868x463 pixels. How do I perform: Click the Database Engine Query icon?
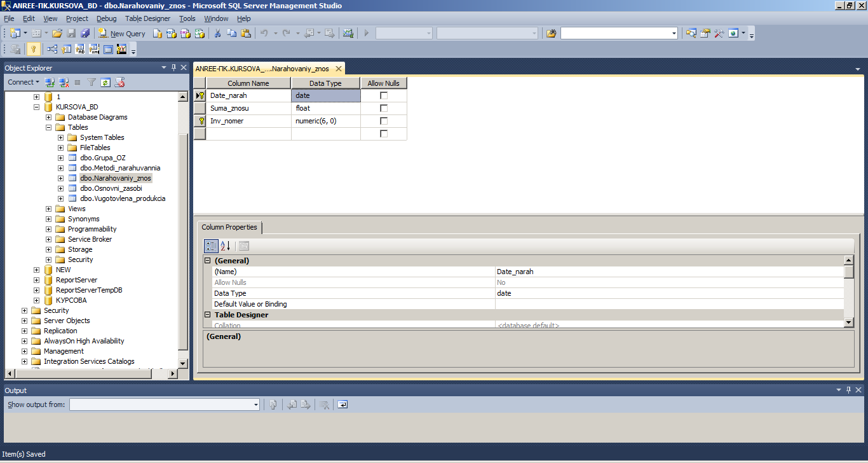158,33
